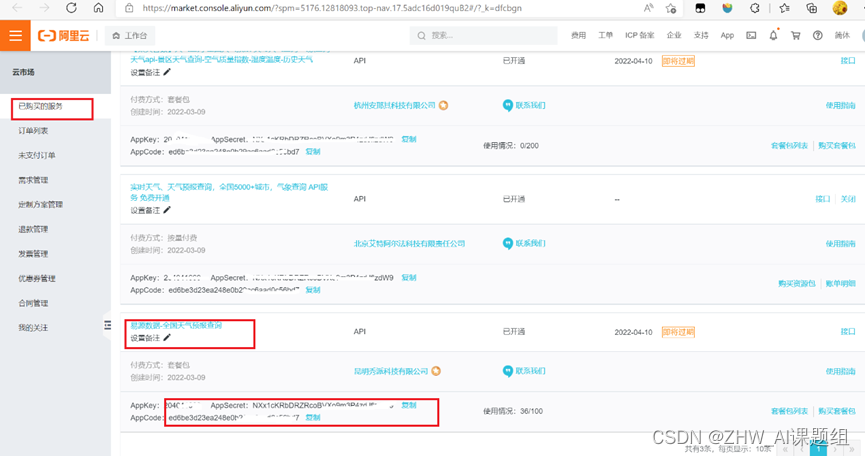Open the 费用 menu
Viewport: 865px width, 456px height.
578,35
